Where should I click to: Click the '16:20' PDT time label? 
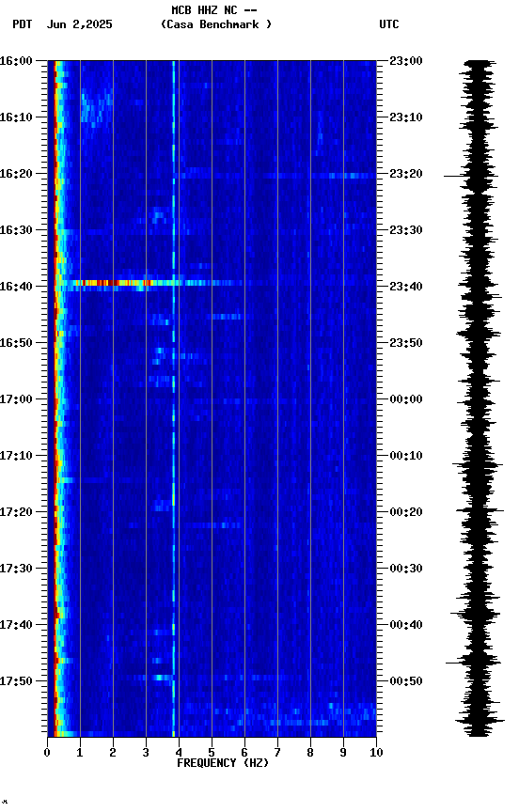tap(16, 174)
